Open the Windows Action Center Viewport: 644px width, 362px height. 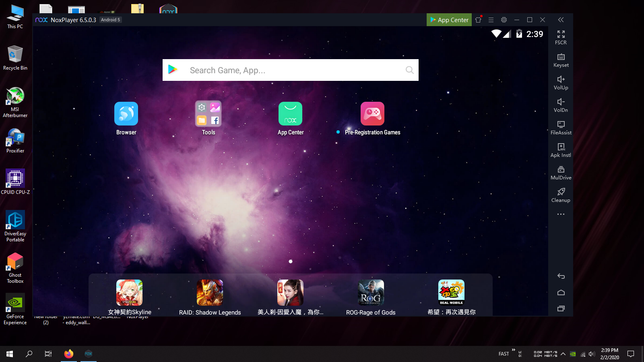pyautogui.click(x=631, y=354)
